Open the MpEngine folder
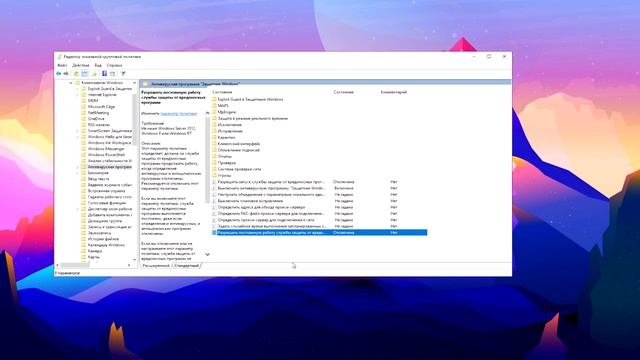Image resolution: width=640 pixels, height=360 pixels. 224,112
